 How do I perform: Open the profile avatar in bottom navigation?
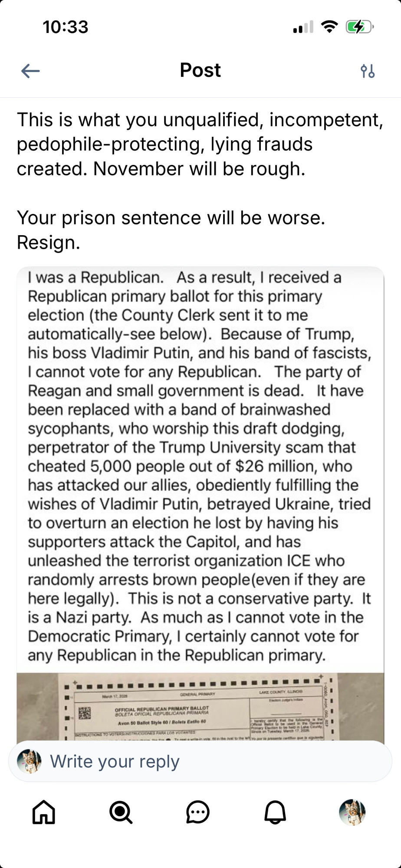point(352,812)
